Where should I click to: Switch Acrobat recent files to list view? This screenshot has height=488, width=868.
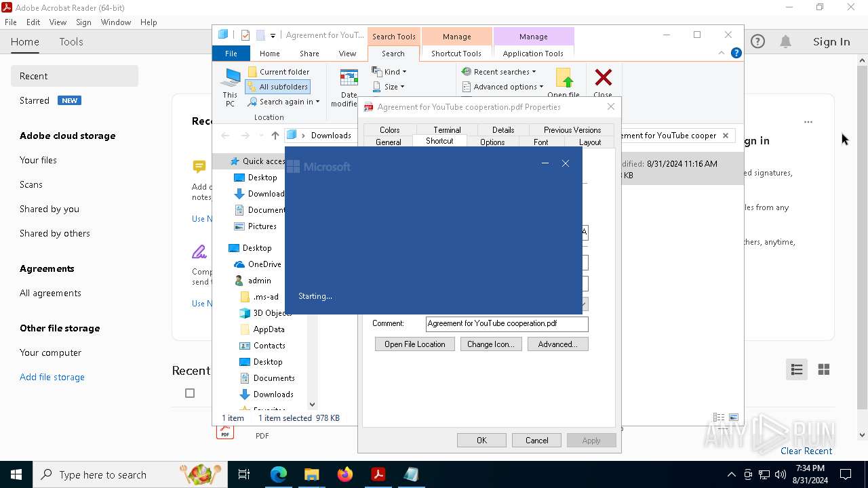click(x=797, y=369)
